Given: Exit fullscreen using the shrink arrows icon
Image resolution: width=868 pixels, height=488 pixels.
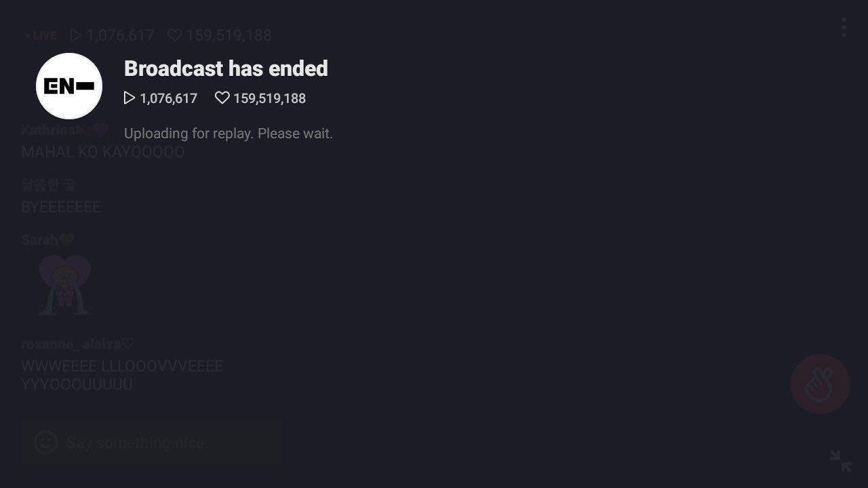Looking at the screenshot, I should pyautogui.click(x=841, y=461).
